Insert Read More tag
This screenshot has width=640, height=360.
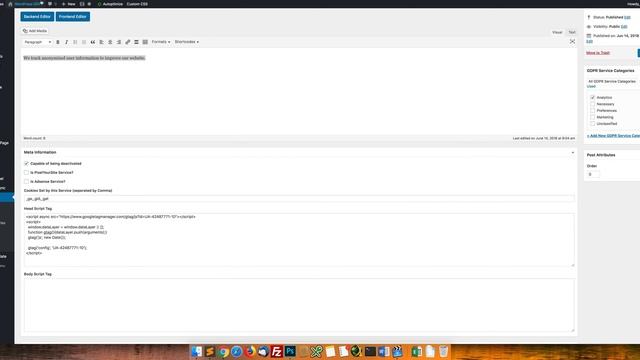coord(136,42)
